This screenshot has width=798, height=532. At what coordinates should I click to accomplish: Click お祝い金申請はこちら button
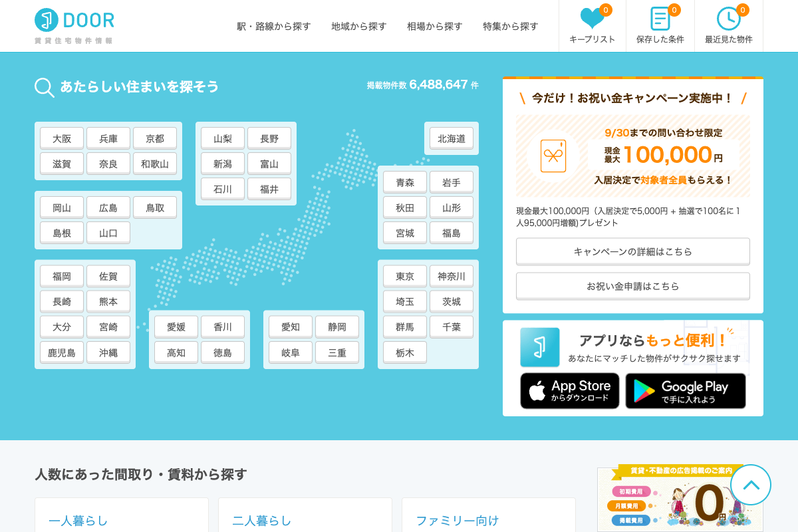pyautogui.click(x=633, y=286)
